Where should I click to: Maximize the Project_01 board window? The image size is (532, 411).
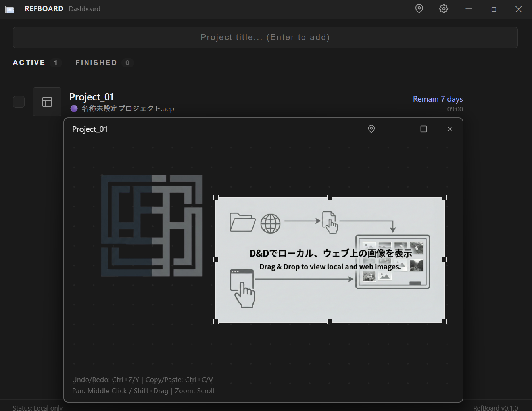(x=423, y=129)
